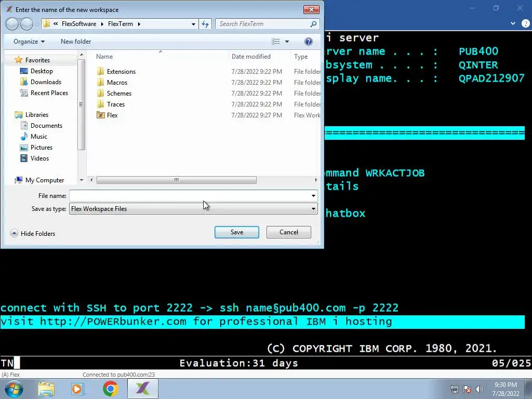Expand the FlexSoftware breadcrumb arrow
Viewport: 532px width, 399px height.
(x=102, y=24)
